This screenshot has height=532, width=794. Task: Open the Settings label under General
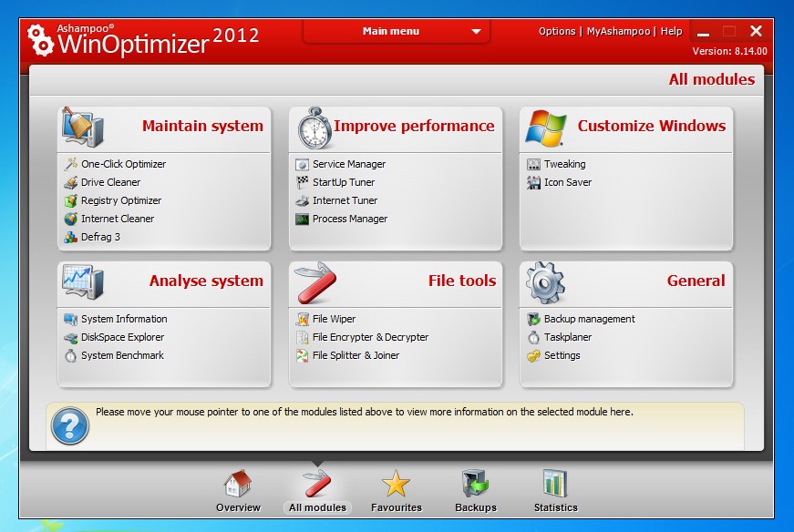pyautogui.click(x=562, y=355)
